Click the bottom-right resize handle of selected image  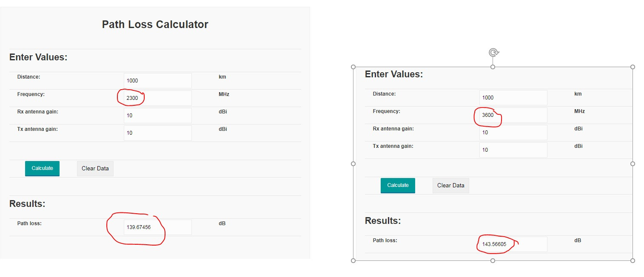[x=633, y=260]
